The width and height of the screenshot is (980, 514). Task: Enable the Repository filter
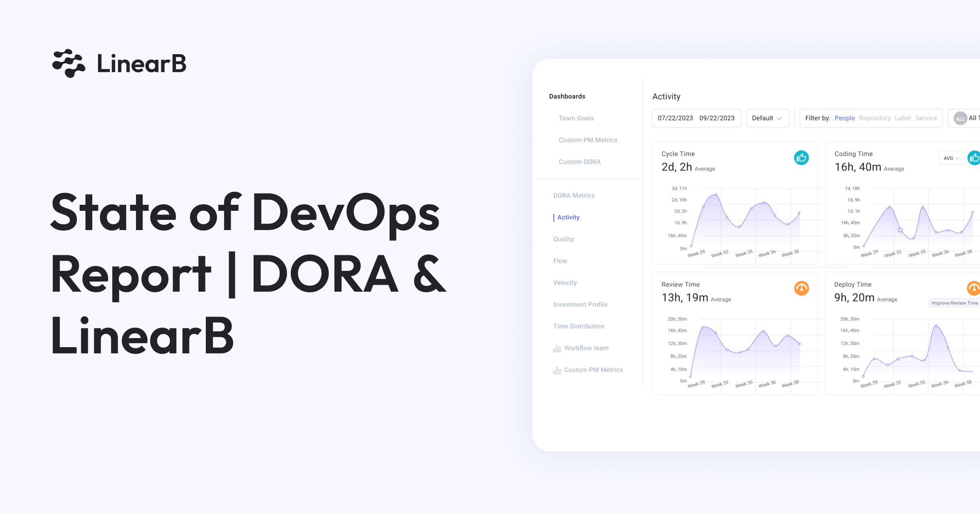pos(875,118)
